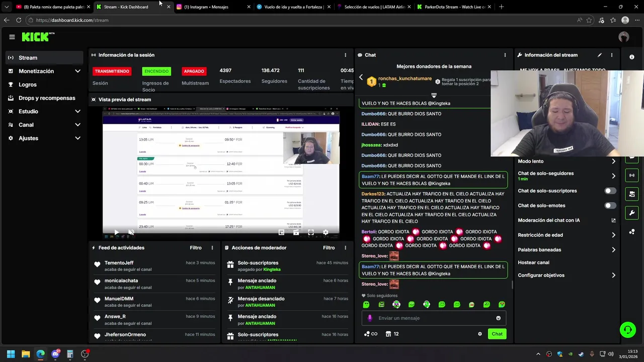Send message with green Chat button

(x=497, y=334)
